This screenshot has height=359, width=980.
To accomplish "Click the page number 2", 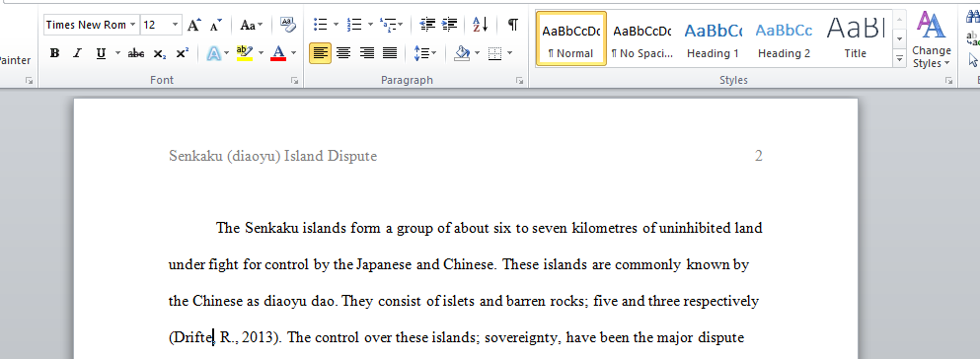I will pyautogui.click(x=758, y=156).
